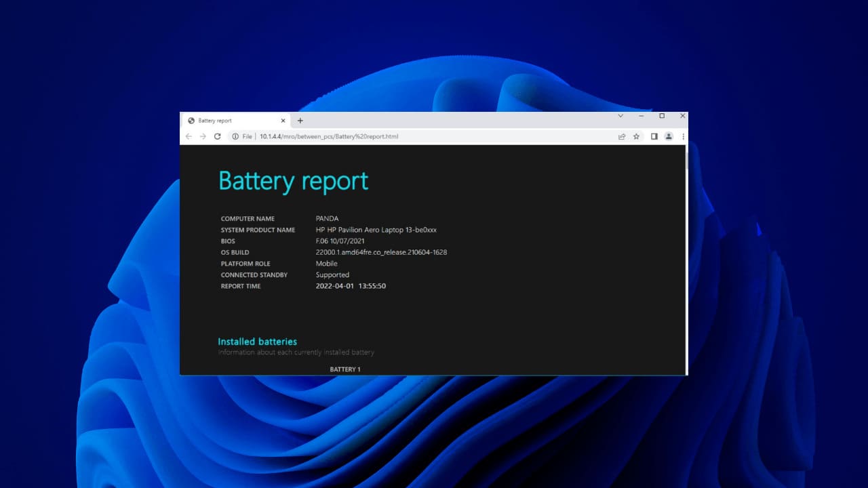Image resolution: width=868 pixels, height=488 pixels.
Task: Open a new browser tab
Action: [300, 121]
